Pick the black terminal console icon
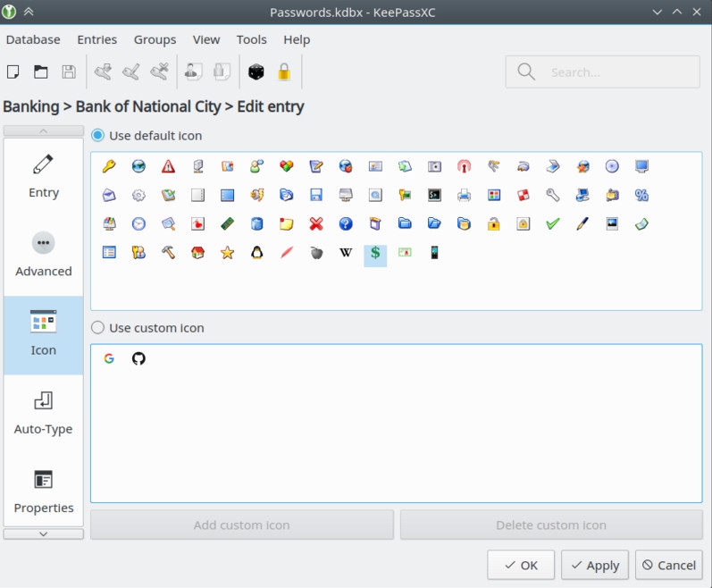The height and width of the screenshot is (588, 712). (x=434, y=195)
